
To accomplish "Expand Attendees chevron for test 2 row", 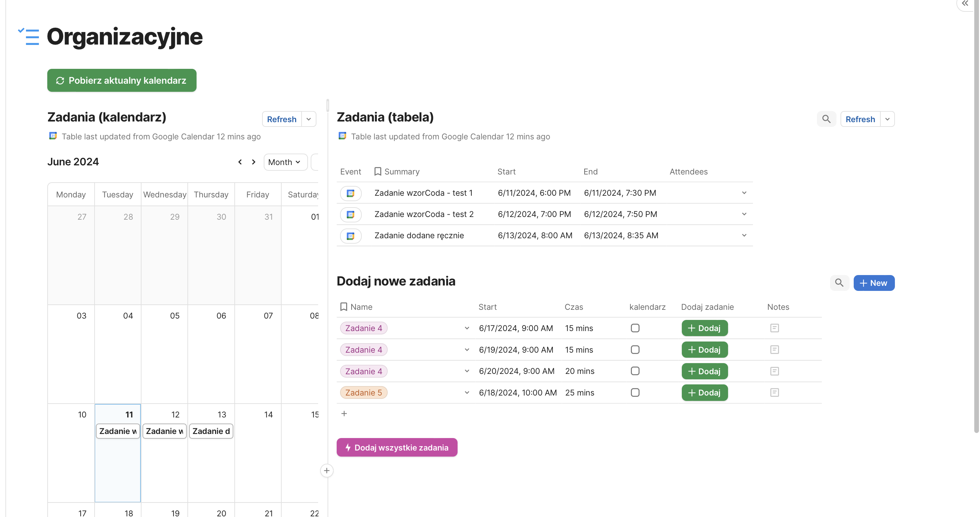I will 744,214.
